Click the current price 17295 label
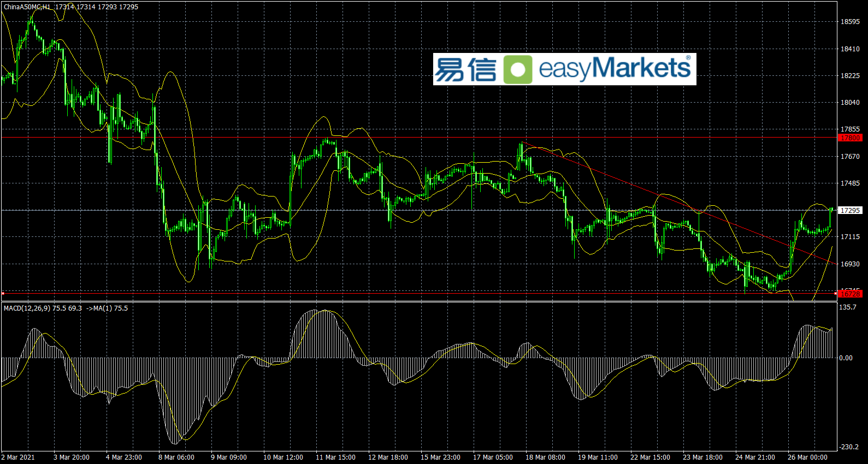868x464 pixels. (850, 210)
